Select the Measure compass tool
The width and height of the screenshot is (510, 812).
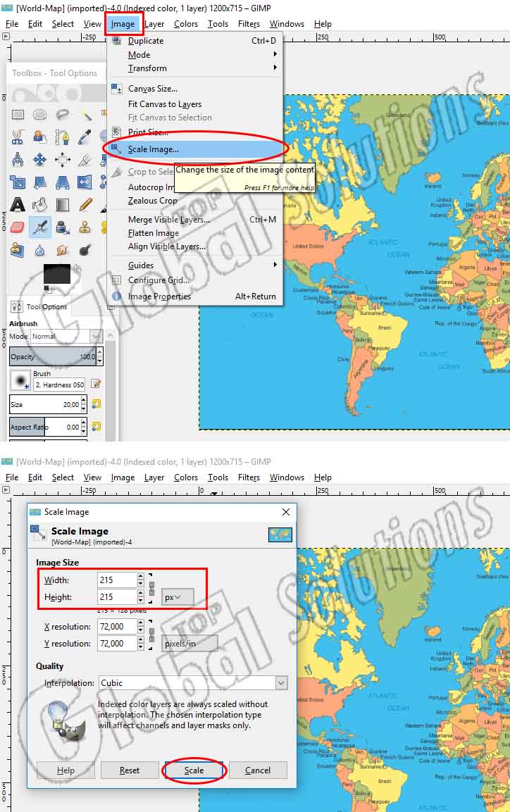pyautogui.click(x=18, y=159)
